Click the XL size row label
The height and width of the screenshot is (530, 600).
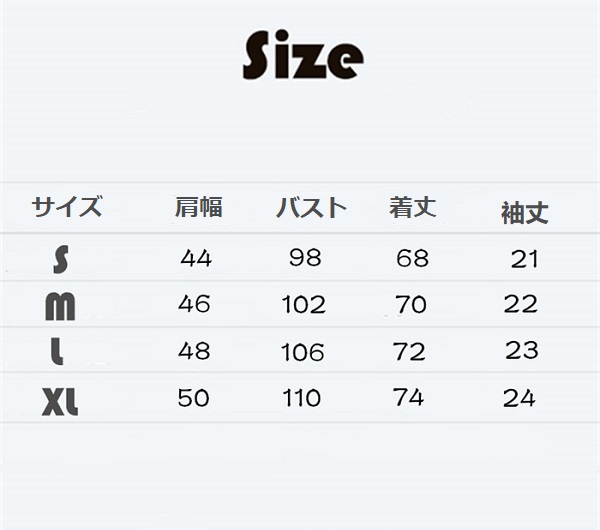tap(60, 401)
